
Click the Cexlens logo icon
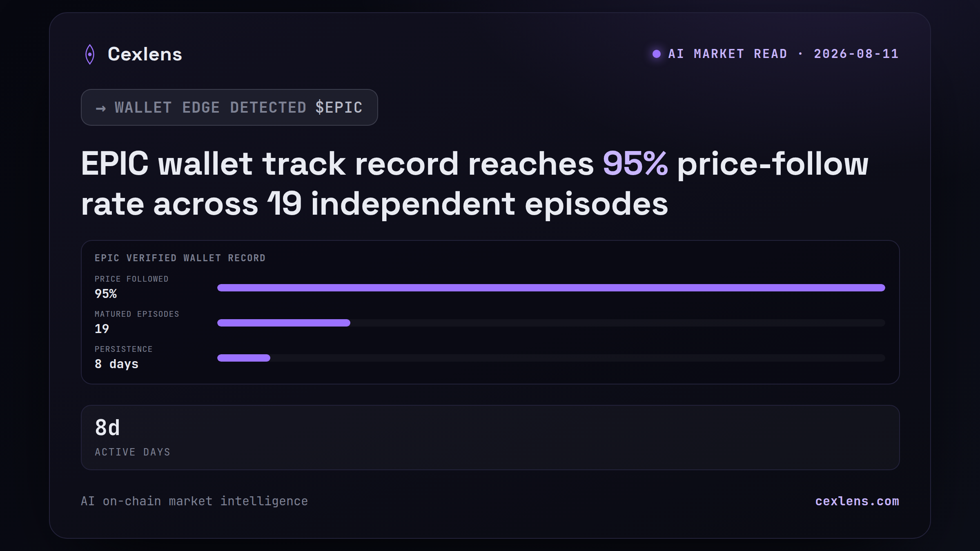(90, 54)
